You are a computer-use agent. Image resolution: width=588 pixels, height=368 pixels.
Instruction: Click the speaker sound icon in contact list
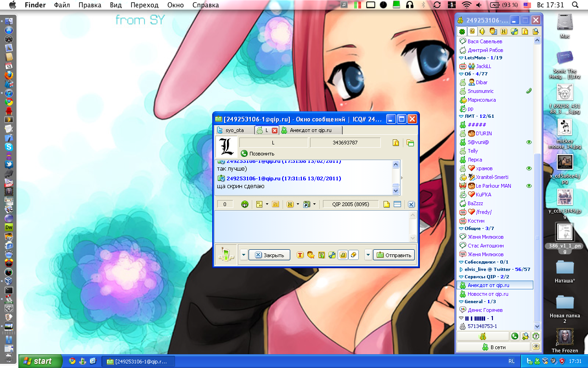(482, 31)
